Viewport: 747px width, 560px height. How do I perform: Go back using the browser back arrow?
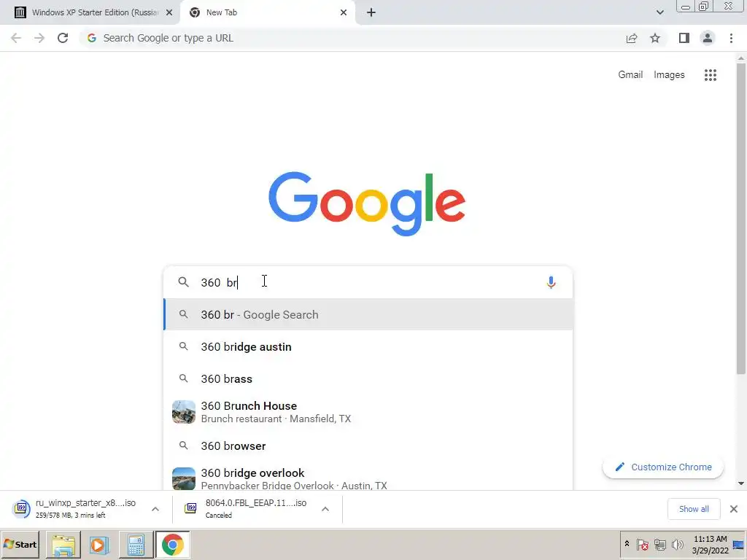pyautogui.click(x=16, y=38)
